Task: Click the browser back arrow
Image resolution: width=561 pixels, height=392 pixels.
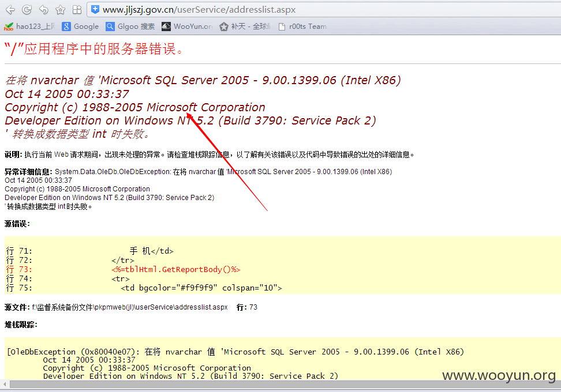Action: click(x=10, y=10)
